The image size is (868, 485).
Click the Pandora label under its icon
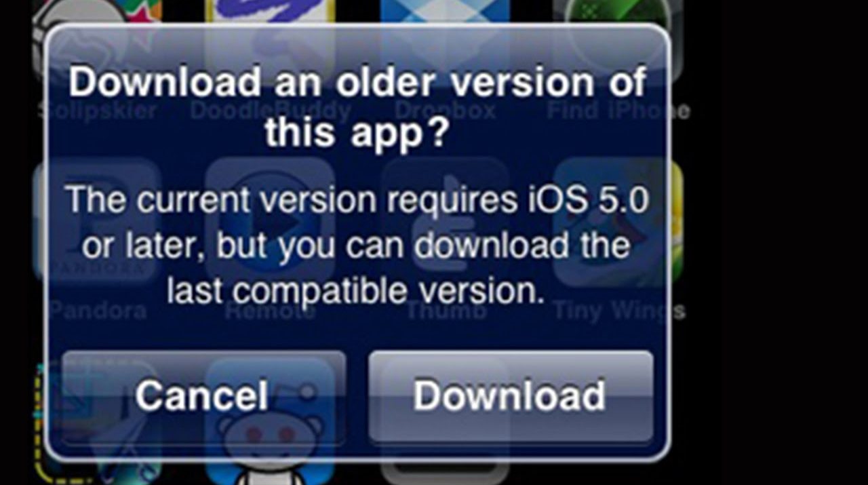click(x=98, y=311)
